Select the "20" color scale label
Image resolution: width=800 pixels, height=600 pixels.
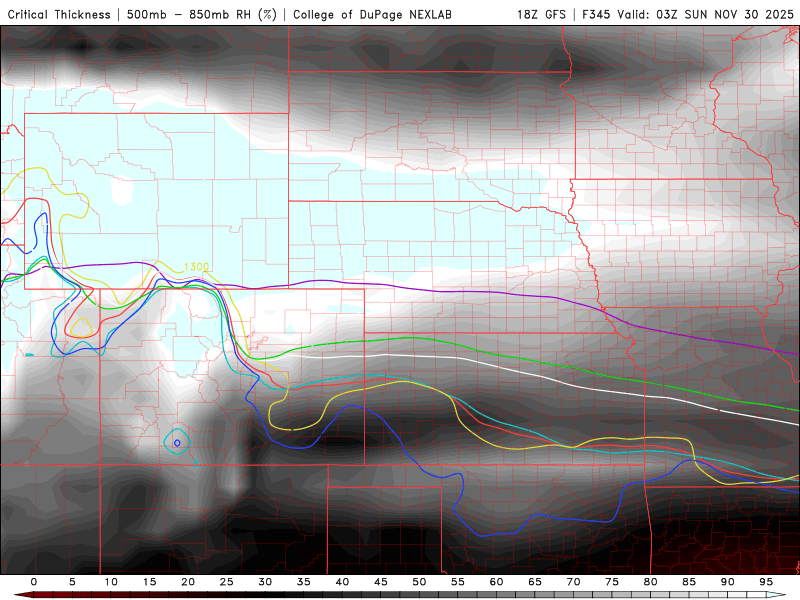[188, 582]
